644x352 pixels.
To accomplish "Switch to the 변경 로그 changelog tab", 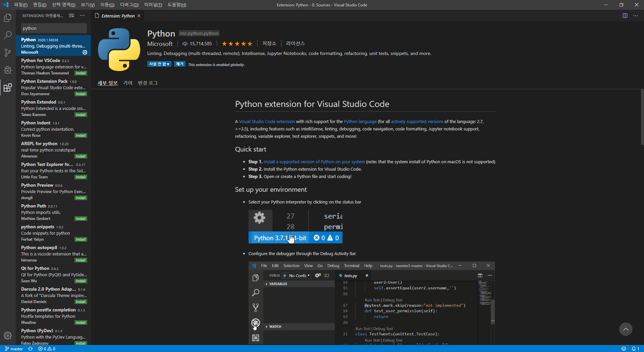I will tap(148, 83).
